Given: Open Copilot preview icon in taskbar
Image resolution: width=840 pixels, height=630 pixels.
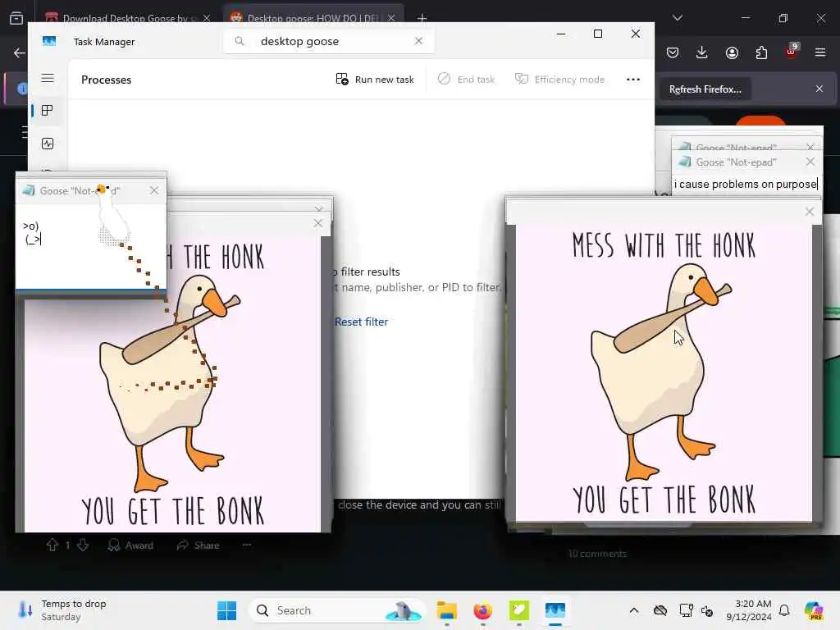Looking at the screenshot, I should point(814,610).
